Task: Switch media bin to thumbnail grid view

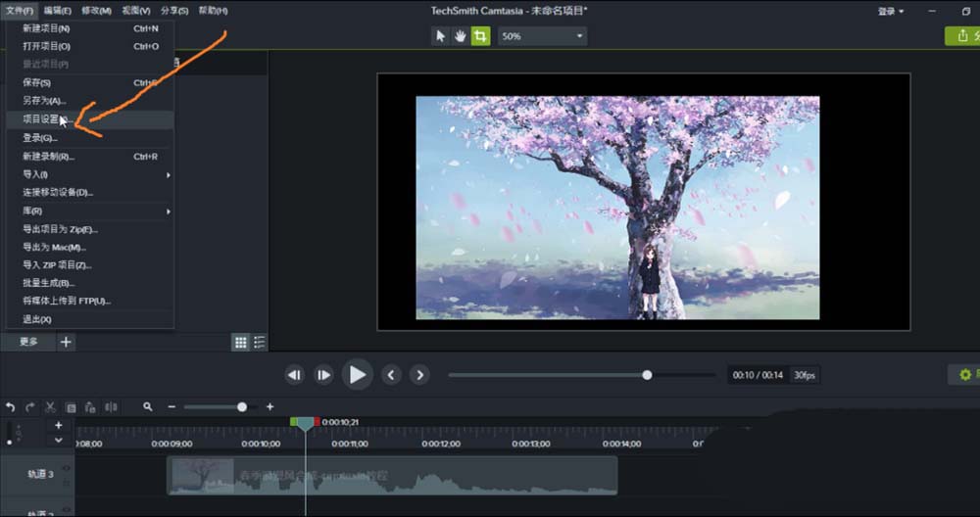Action: [241, 342]
